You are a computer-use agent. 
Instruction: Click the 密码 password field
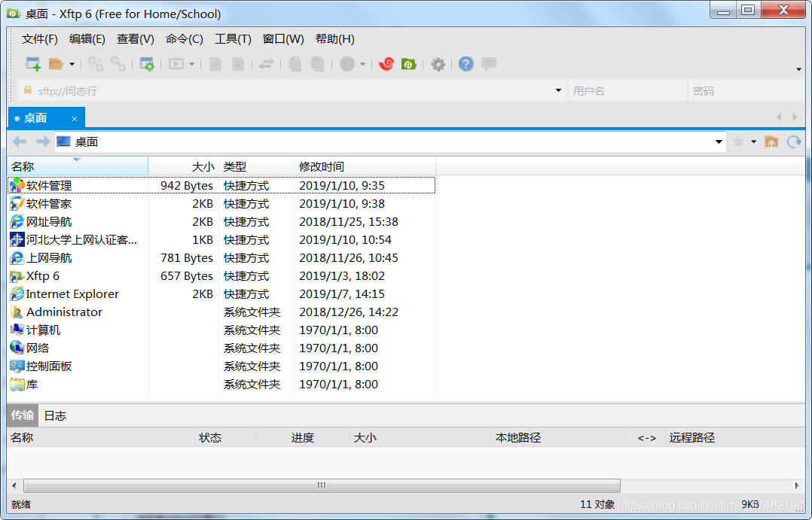(746, 91)
